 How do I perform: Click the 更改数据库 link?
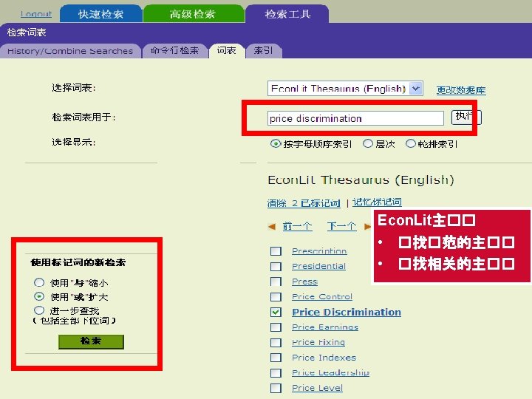(x=461, y=90)
